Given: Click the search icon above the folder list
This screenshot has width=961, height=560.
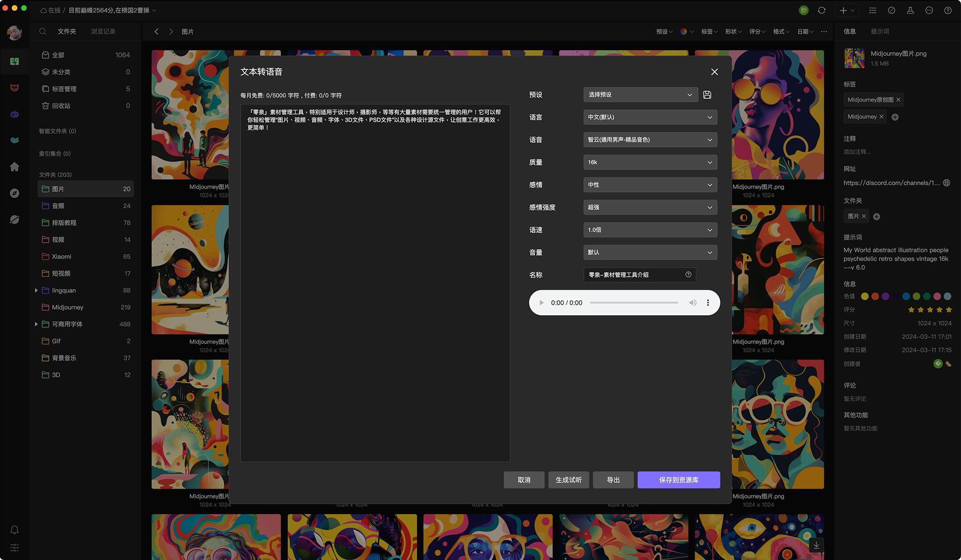Looking at the screenshot, I should (43, 31).
